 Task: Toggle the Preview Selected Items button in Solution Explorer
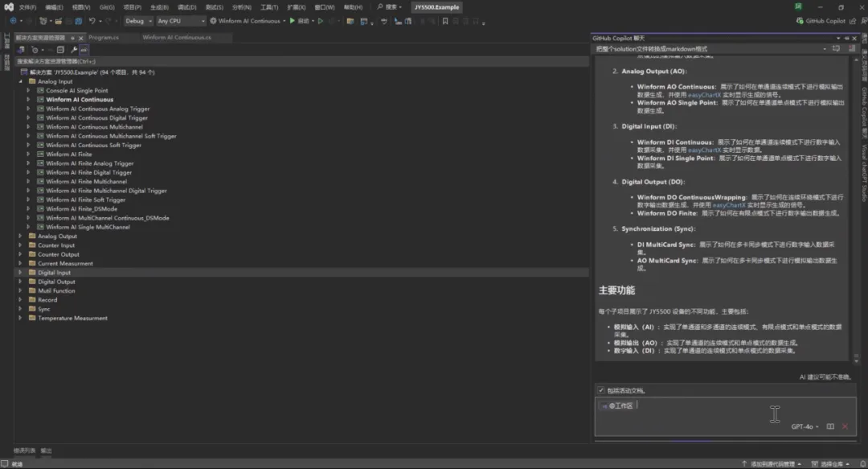click(84, 50)
